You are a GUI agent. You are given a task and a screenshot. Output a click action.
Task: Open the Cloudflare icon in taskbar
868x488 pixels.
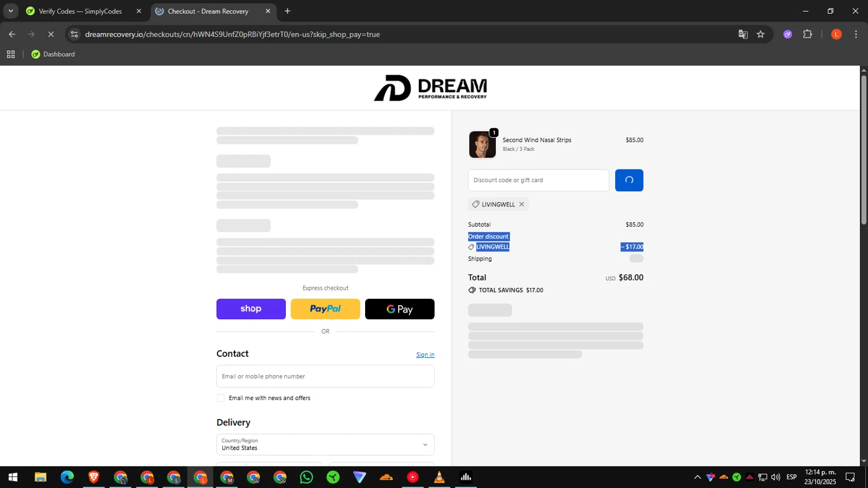click(386, 477)
